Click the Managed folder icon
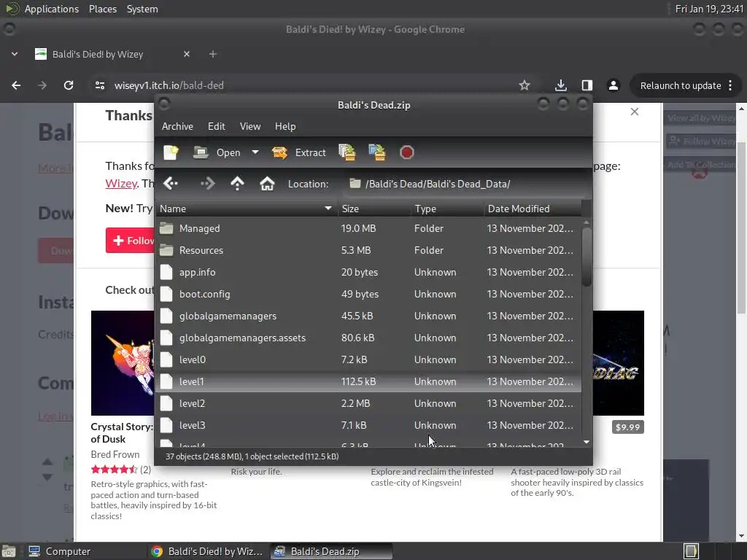The height and width of the screenshot is (560, 747). (x=166, y=228)
